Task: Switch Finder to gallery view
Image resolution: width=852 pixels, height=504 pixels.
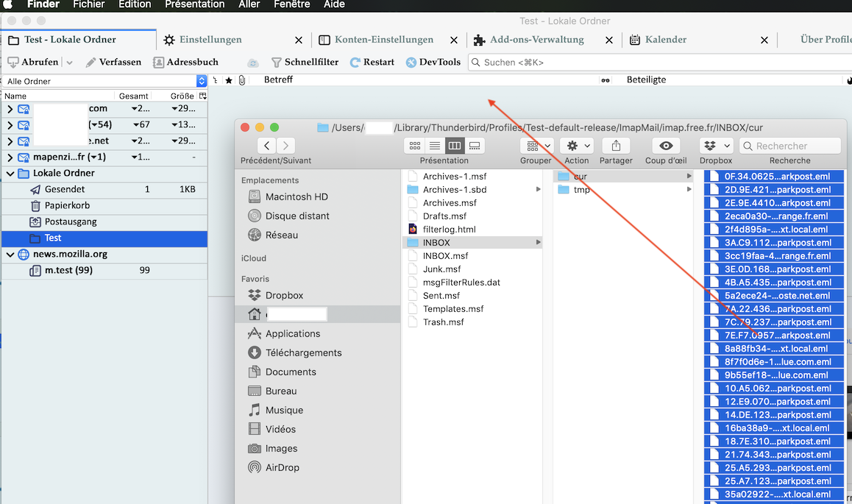Action: 475,146
